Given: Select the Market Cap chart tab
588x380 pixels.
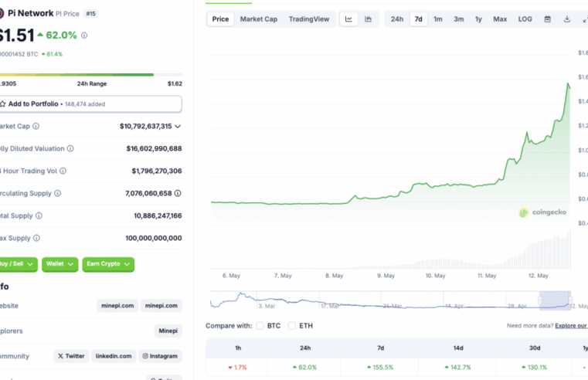Looking at the screenshot, I should pyautogui.click(x=259, y=19).
